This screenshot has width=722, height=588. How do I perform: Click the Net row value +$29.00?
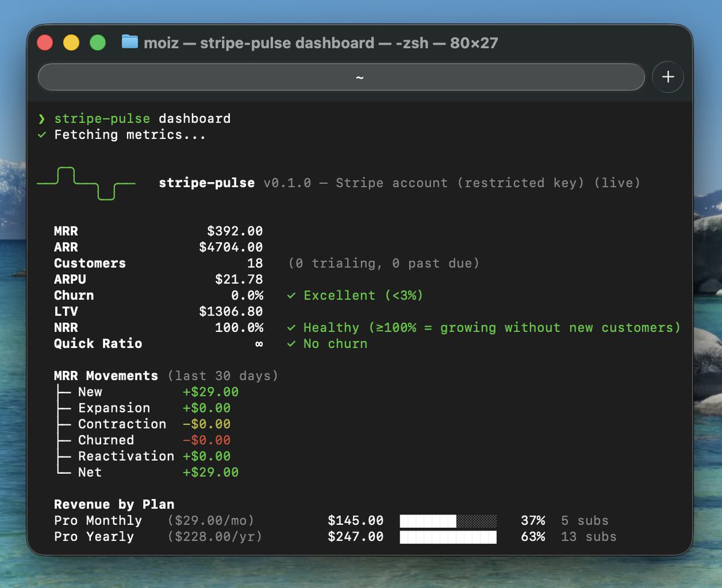(x=211, y=473)
